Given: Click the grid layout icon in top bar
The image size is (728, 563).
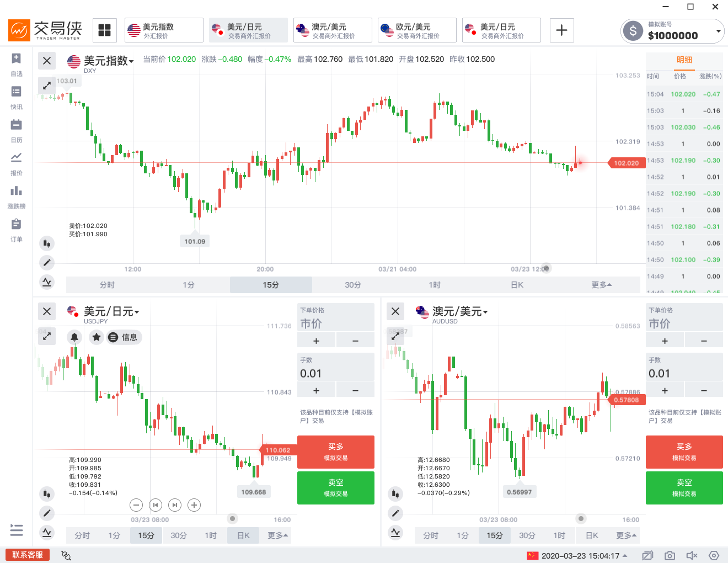Looking at the screenshot, I should (x=104, y=30).
